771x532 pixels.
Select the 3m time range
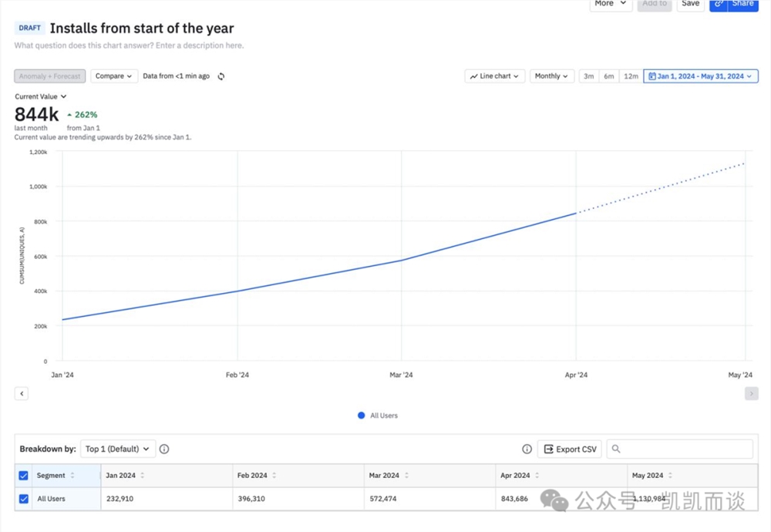589,76
